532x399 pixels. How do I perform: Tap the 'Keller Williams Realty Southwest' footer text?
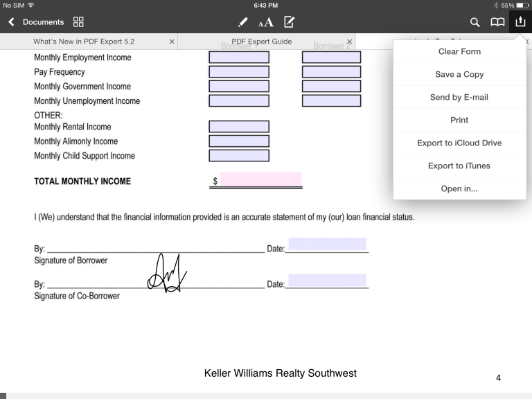[281, 373]
